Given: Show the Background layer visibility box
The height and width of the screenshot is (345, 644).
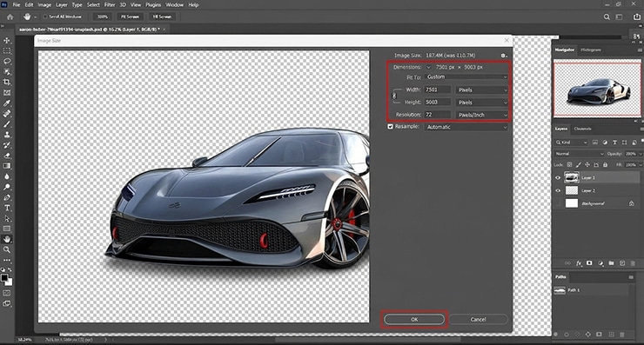Looking at the screenshot, I should [558, 203].
